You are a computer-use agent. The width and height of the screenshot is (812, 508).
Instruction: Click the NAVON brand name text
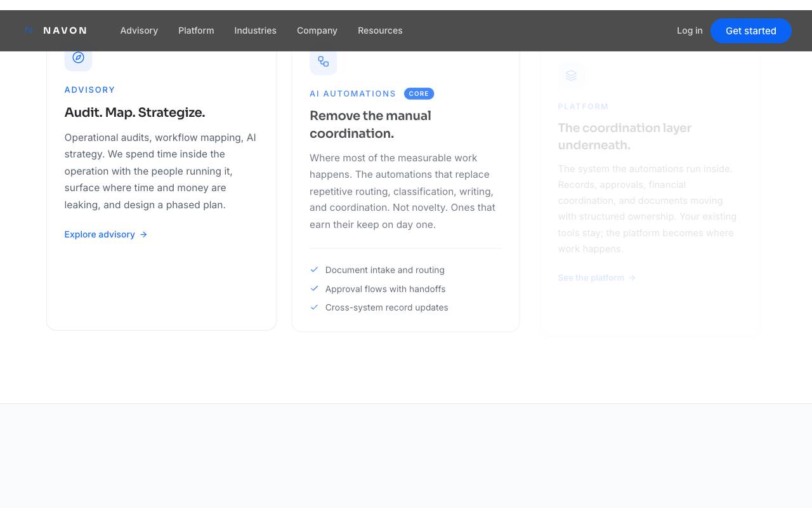(x=65, y=30)
